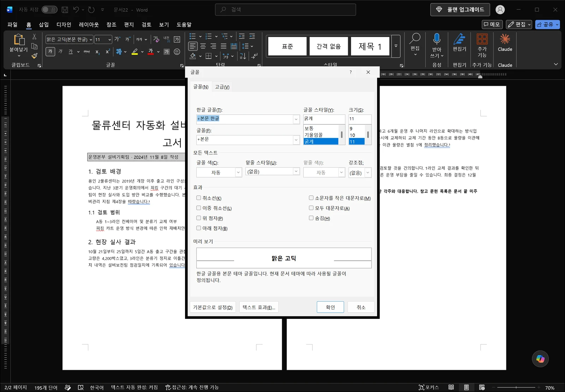This screenshot has height=392, width=565.
Task: Open the 글꼴 색 dropdown
Action: tap(238, 172)
